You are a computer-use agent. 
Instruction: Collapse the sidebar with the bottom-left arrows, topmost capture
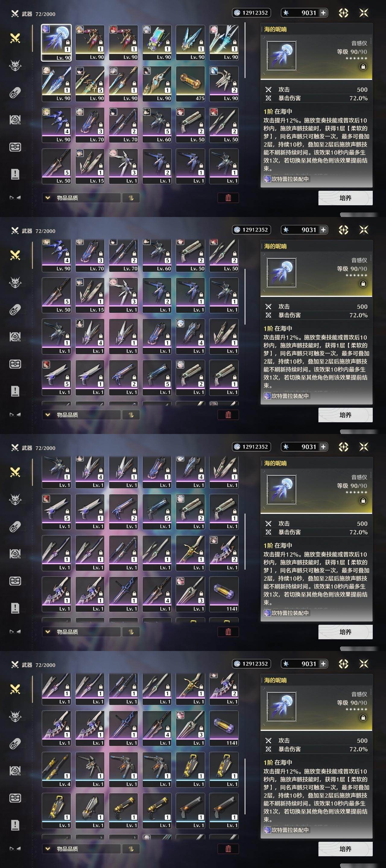15,198
